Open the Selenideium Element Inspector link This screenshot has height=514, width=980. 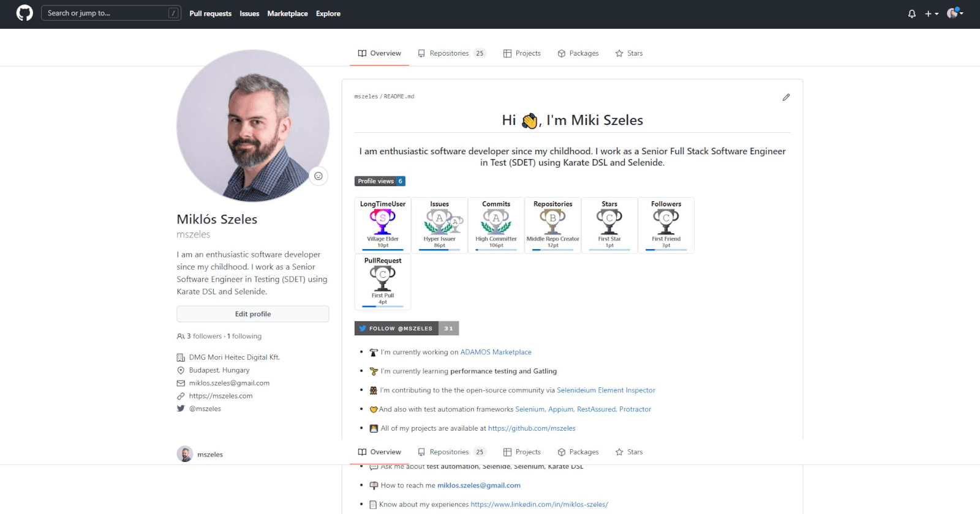click(605, 390)
